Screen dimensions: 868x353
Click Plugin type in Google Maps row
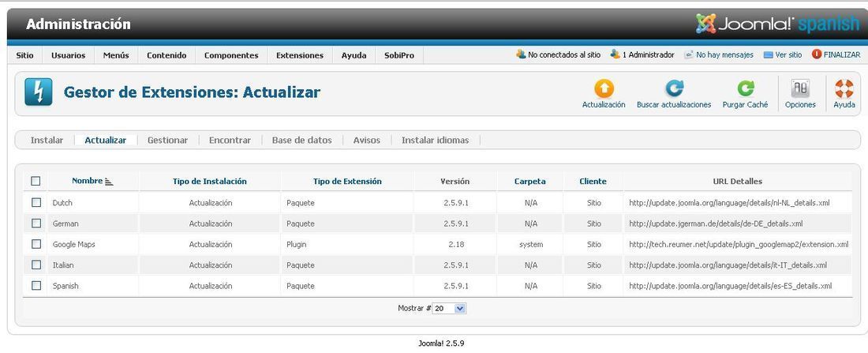(x=296, y=244)
